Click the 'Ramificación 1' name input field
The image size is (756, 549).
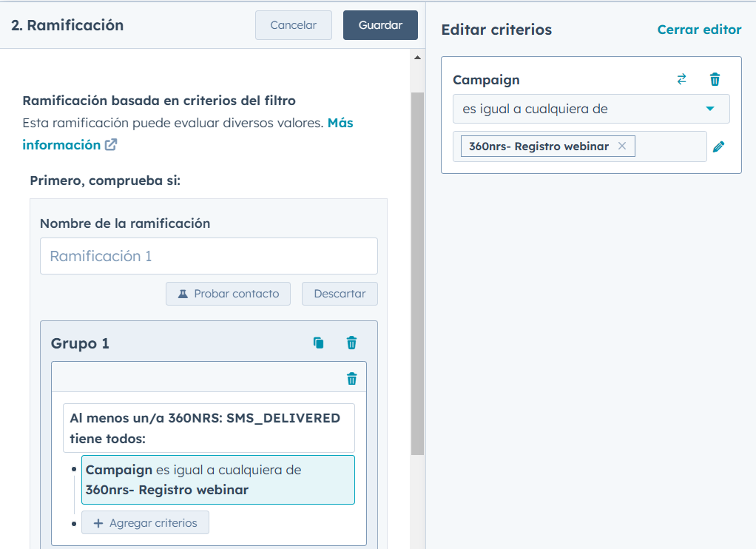tap(209, 256)
